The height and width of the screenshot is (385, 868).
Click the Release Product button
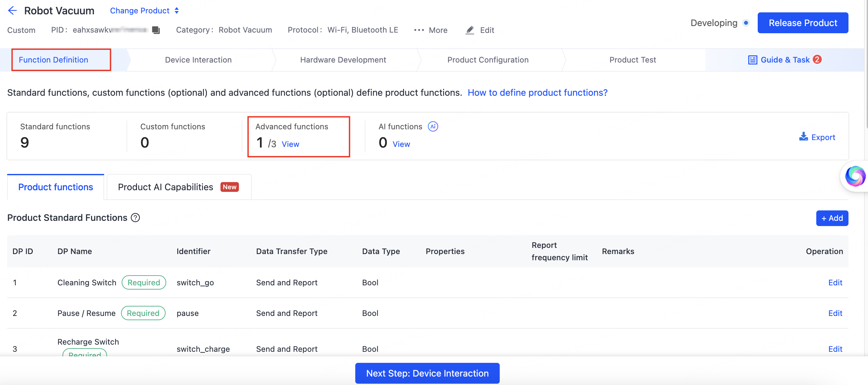803,23
